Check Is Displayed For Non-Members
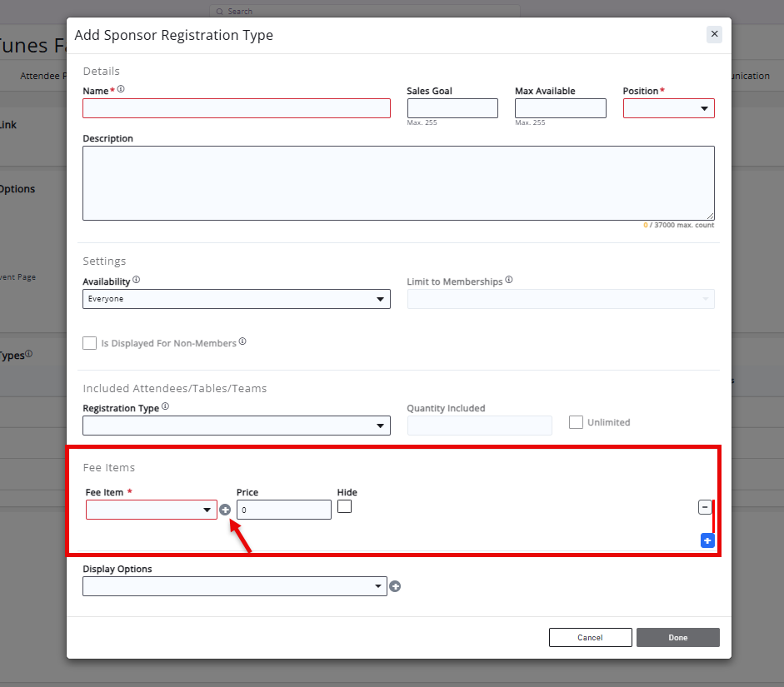 pyautogui.click(x=89, y=343)
